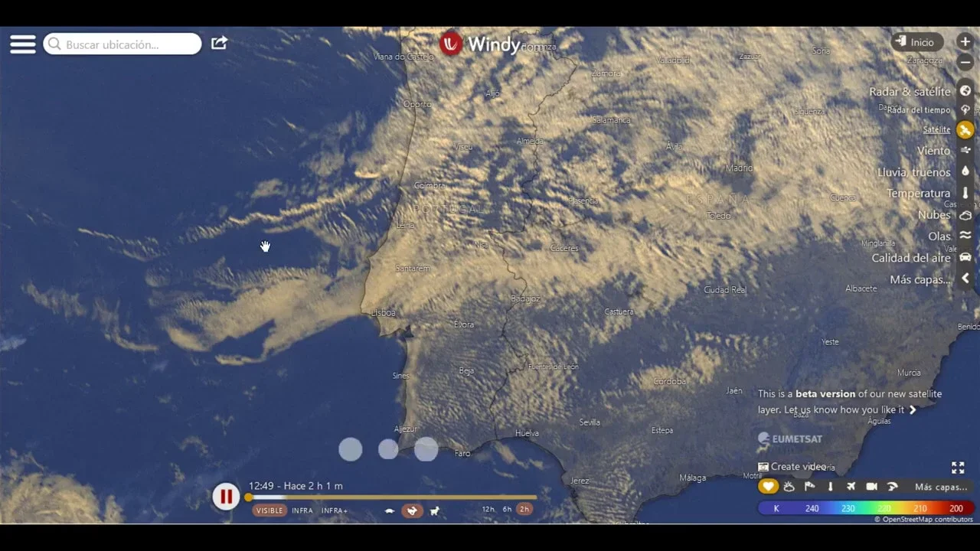Select the bottom-bar thermometer POI icon
This screenshot has height=551, width=980.
pyautogui.click(x=830, y=486)
